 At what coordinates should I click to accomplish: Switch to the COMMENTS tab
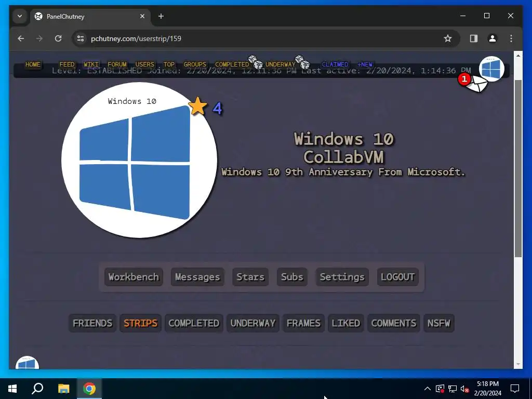coord(394,323)
